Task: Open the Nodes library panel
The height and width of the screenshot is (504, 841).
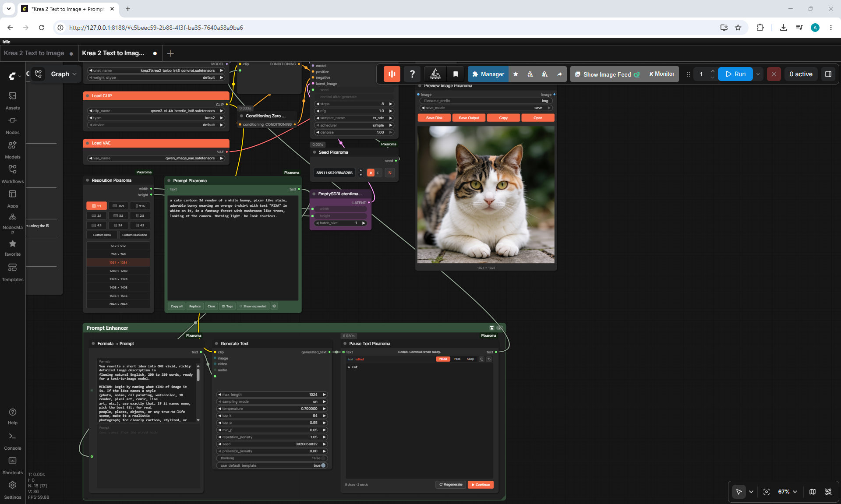Action: click(13, 125)
